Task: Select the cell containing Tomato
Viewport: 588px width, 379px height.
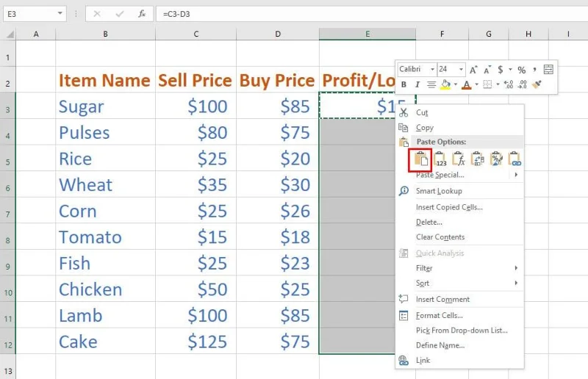Action: [x=105, y=237]
